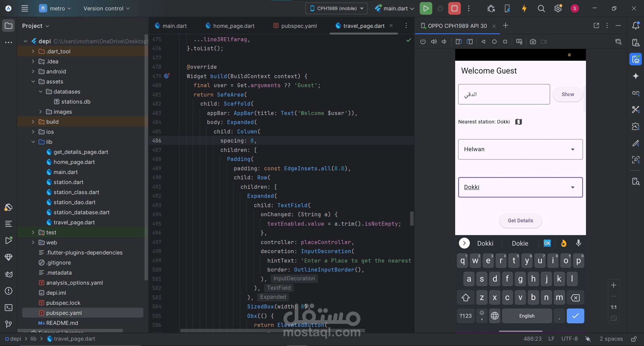Tap the Show button in app
Viewport: 644px width, 346px height.
coord(568,95)
